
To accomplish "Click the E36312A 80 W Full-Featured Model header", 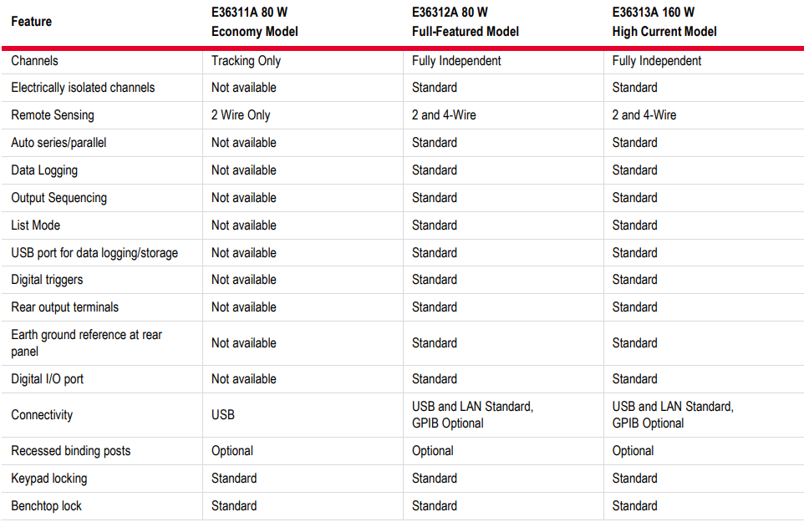I will click(465, 23).
